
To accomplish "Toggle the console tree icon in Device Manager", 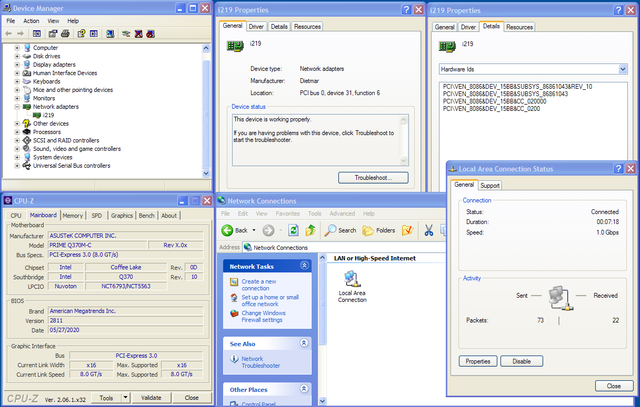I will 37,34.
